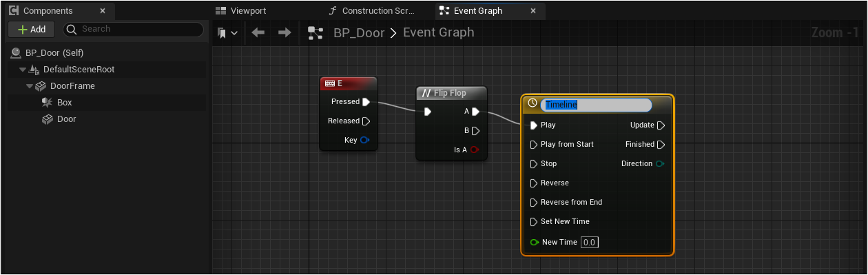Select the DoorFrame component
The height and width of the screenshot is (275, 868).
coord(72,86)
